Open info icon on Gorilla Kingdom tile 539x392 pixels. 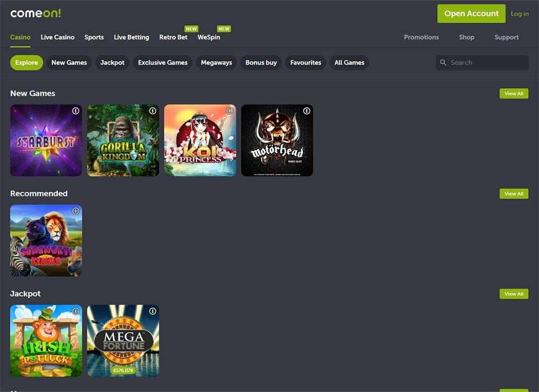(x=153, y=111)
